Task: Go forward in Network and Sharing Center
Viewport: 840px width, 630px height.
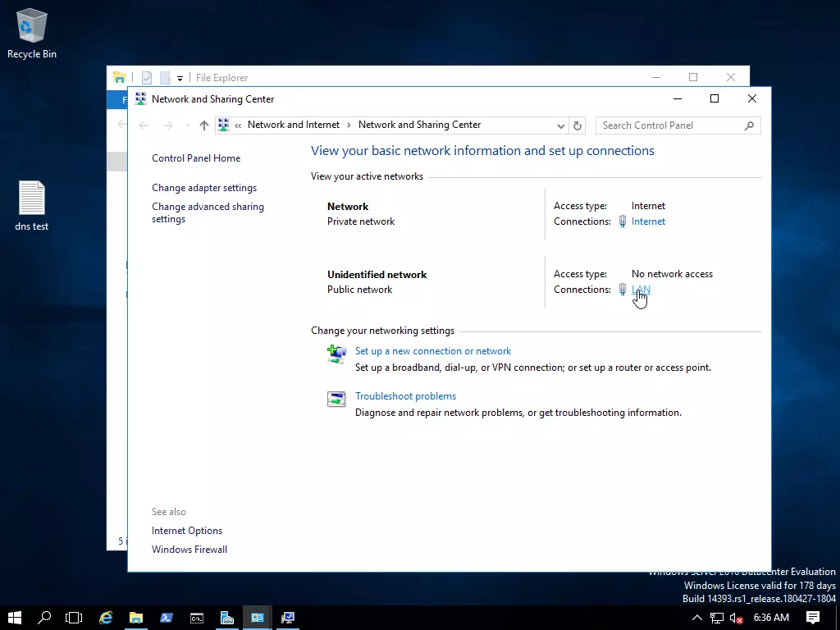Action: tap(167, 126)
